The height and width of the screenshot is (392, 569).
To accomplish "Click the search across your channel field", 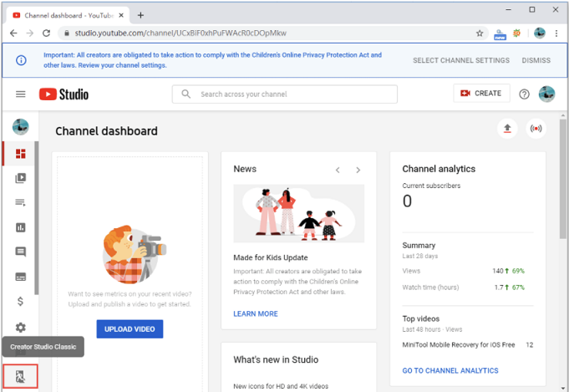I will [x=284, y=94].
